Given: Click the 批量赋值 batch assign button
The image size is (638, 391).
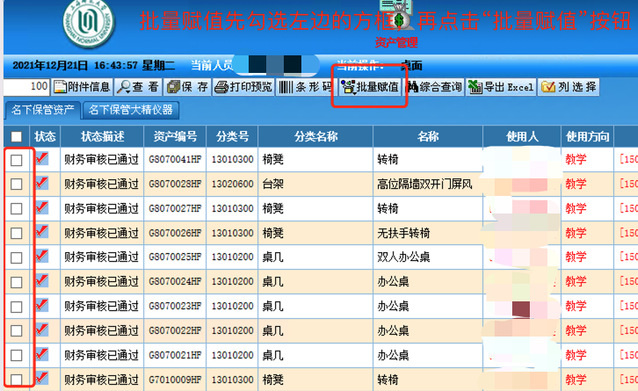Looking at the screenshot, I should coord(369,87).
